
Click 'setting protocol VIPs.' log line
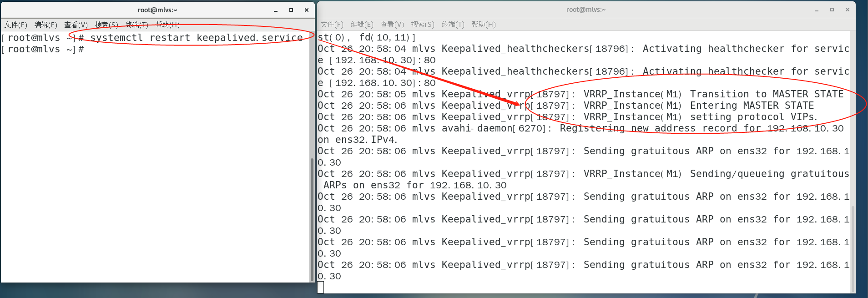[x=568, y=117]
